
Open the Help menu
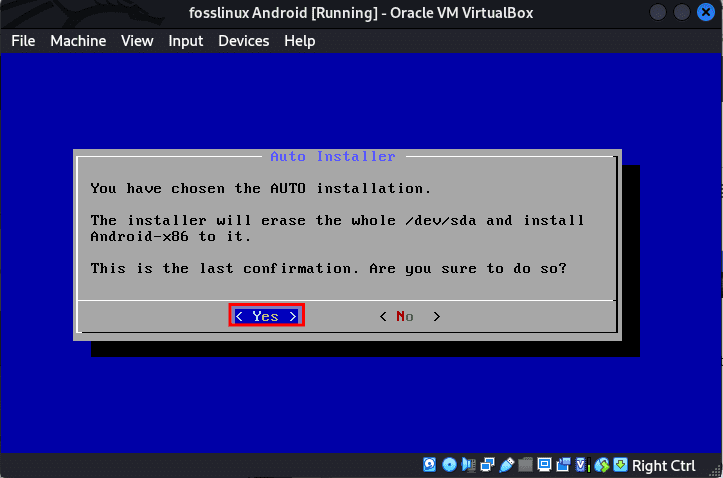pyautogui.click(x=299, y=41)
